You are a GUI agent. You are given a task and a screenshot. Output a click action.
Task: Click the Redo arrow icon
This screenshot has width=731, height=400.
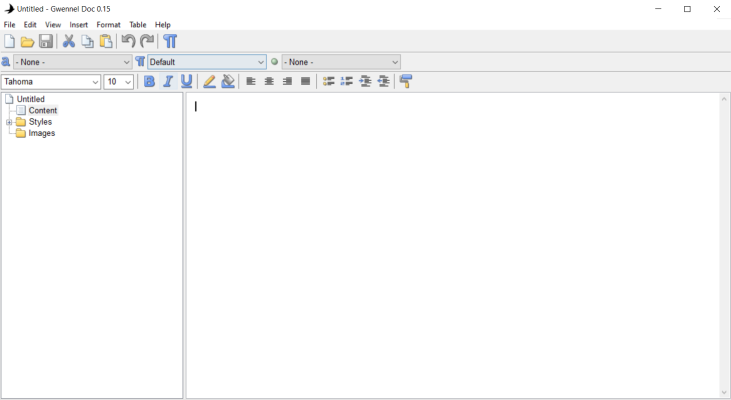(147, 41)
